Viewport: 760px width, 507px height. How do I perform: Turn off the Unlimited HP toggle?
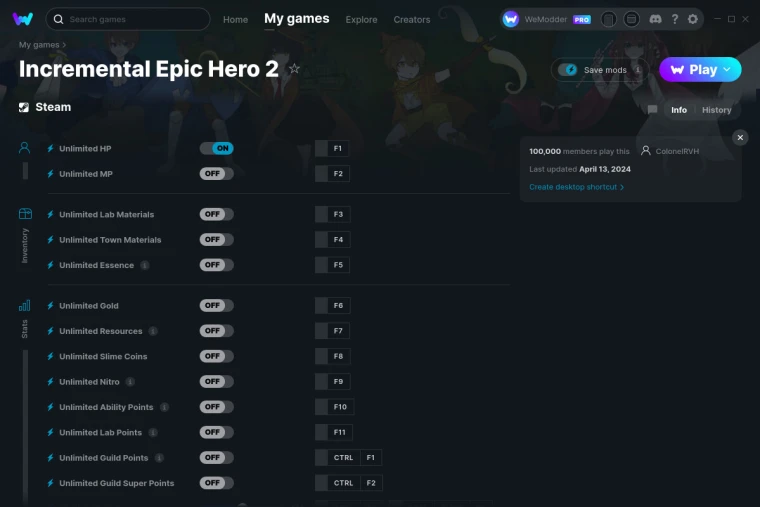217,148
